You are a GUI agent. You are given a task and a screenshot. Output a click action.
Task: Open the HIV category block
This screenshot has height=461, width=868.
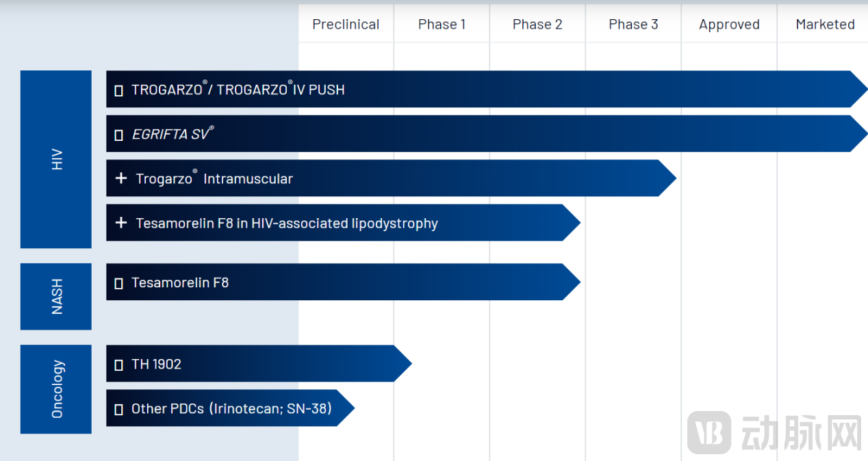[56, 159]
